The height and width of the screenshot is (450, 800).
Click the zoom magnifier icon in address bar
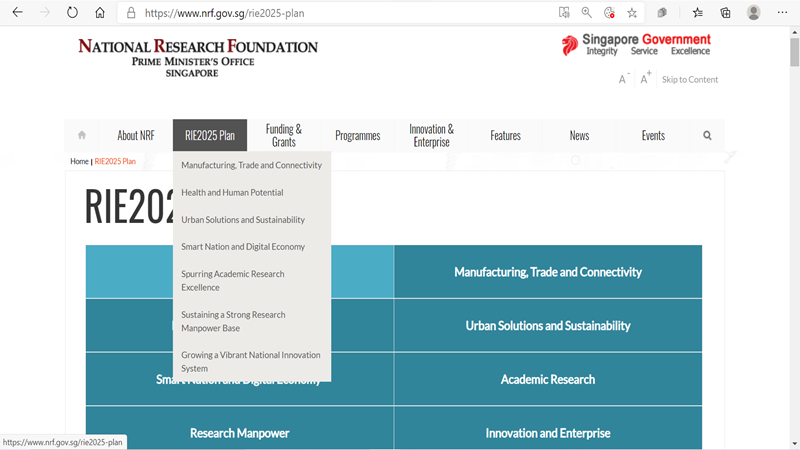coord(587,13)
